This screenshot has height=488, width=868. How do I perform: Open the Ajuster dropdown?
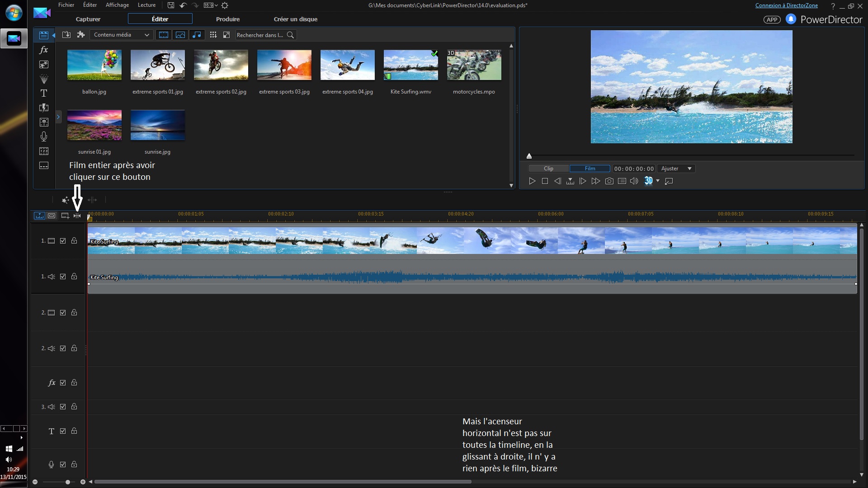[676, 169]
